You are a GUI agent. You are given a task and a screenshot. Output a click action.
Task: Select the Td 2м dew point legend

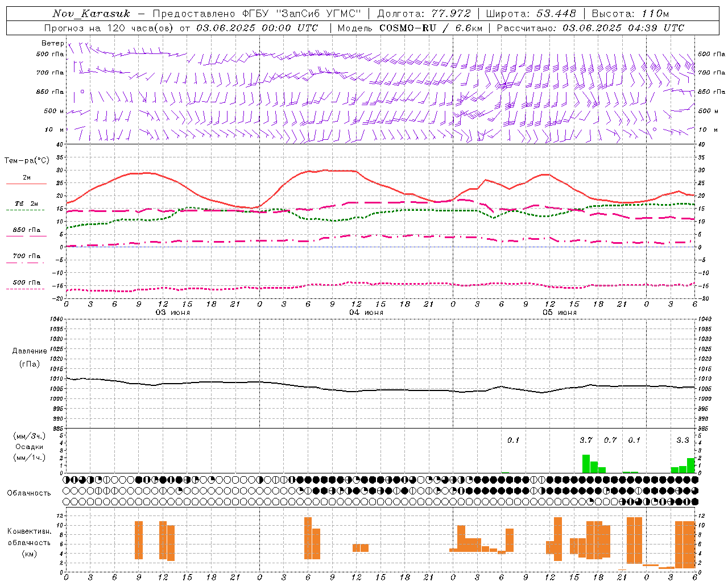[26, 203]
